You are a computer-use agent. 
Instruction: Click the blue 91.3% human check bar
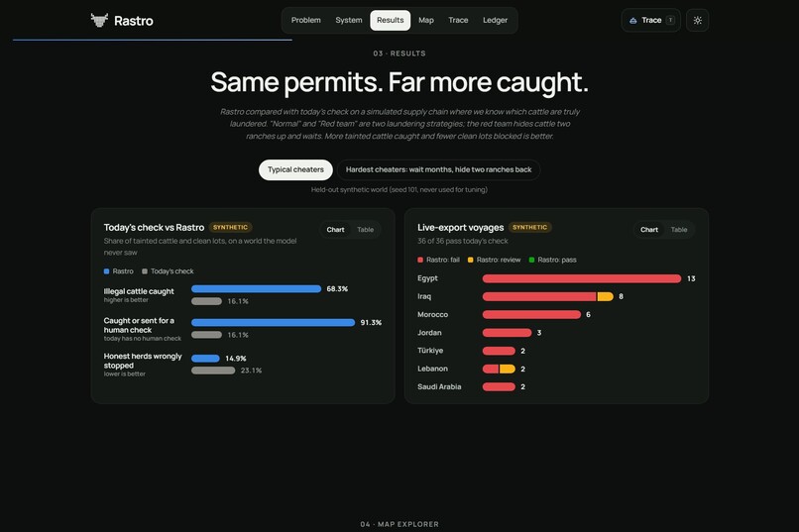(x=274, y=322)
